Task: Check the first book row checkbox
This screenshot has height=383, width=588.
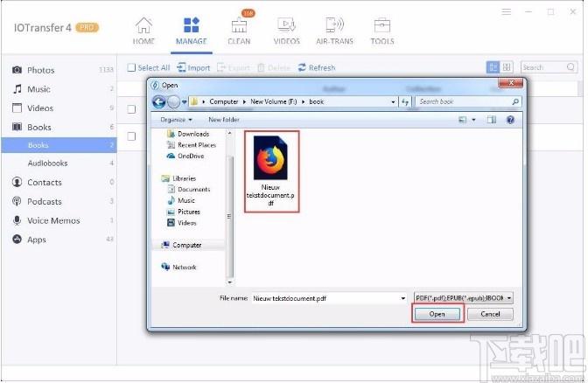Action: pos(131,109)
